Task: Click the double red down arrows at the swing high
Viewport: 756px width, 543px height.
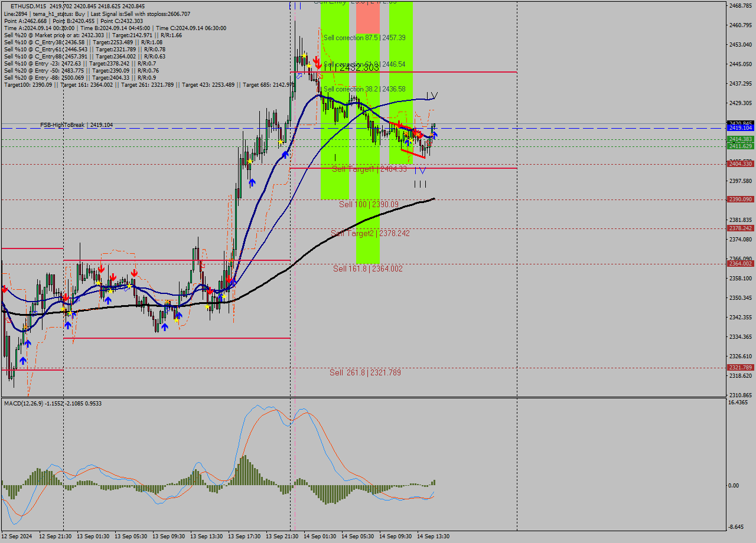Action: pyautogui.click(x=317, y=63)
